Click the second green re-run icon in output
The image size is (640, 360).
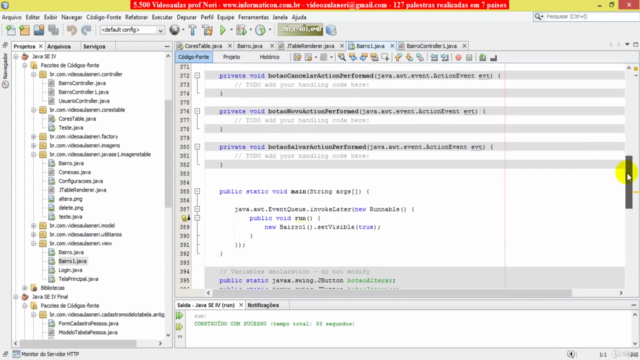coord(180,327)
